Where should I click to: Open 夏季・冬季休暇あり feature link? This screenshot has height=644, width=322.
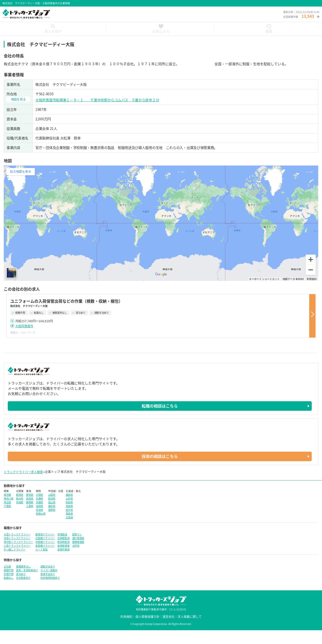[x=27, y=570]
